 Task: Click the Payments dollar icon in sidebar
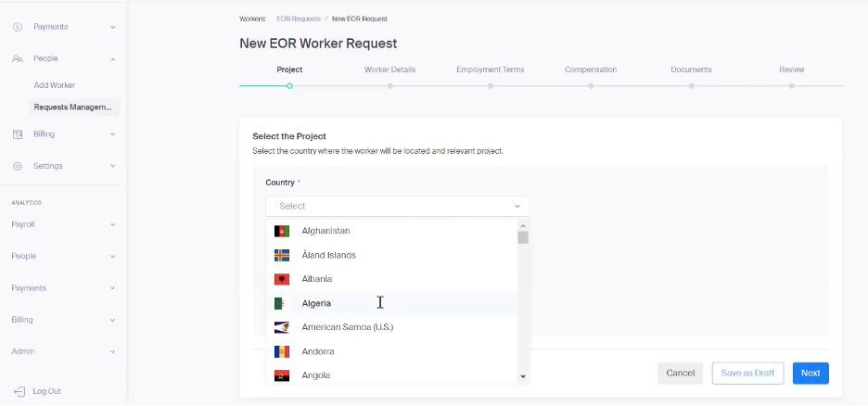coord(18,27)
